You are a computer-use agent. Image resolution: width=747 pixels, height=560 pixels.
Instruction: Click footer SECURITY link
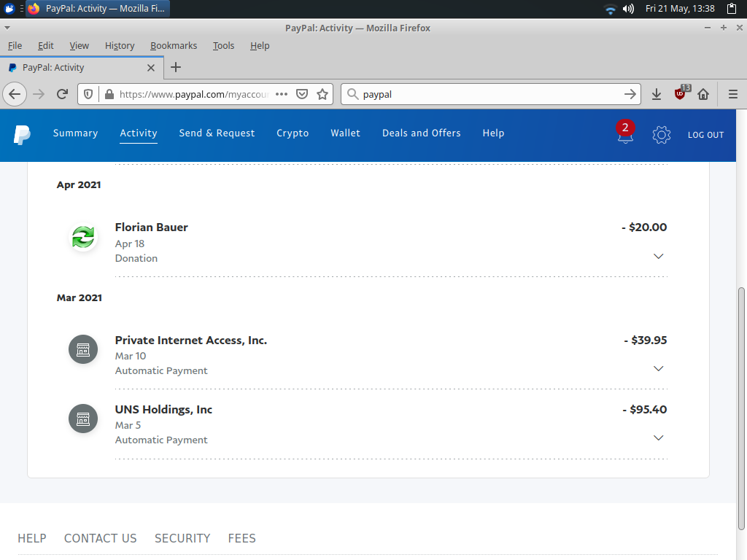point(182,539)
